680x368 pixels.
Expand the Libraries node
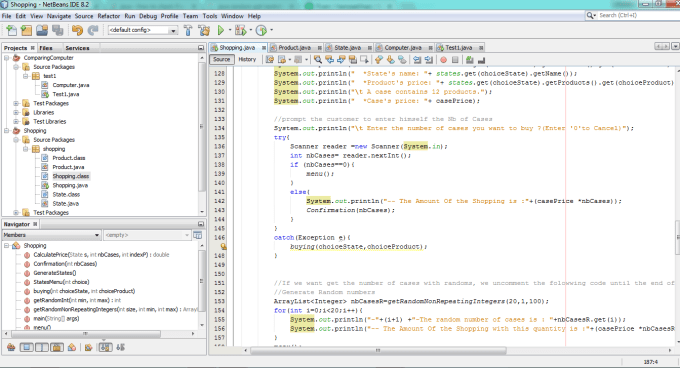click(x=16, y=112)
